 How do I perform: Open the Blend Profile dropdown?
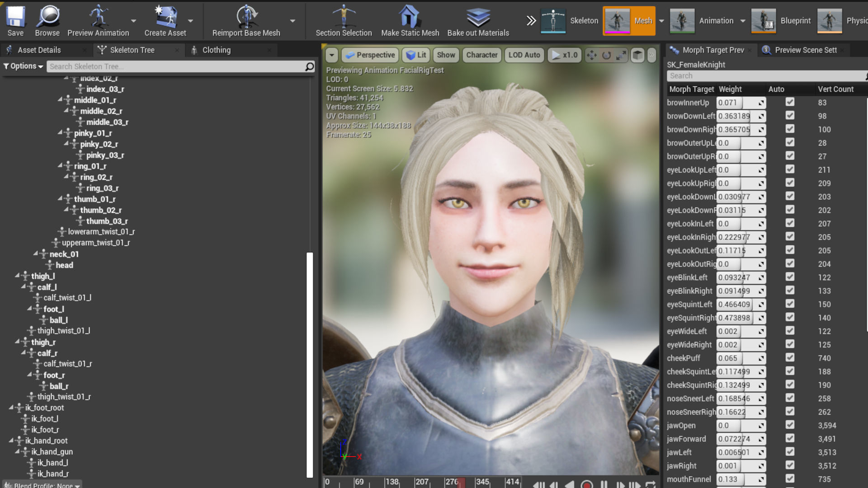42,485
